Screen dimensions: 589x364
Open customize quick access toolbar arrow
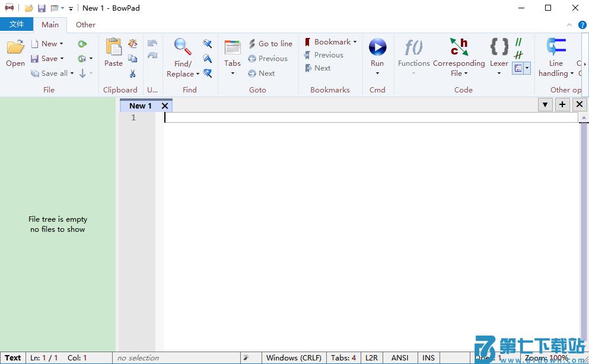tap(71, 8)
